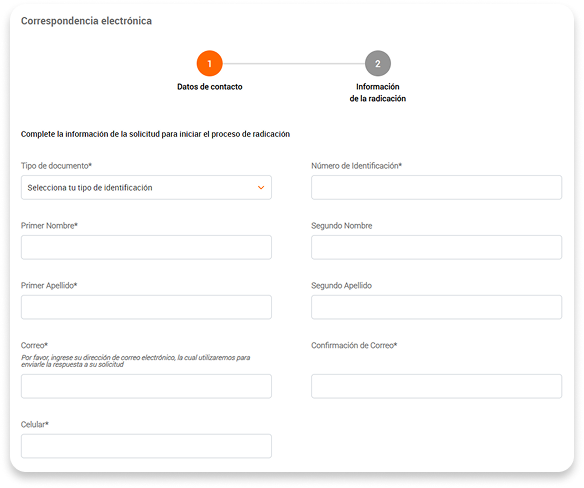Select the Segundo Nombre text box

coord(437,247)
